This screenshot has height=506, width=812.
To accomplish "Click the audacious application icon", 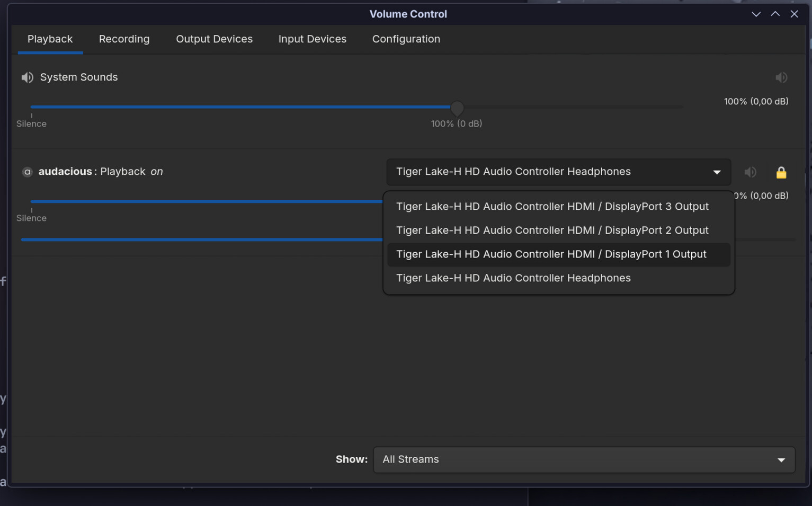I will coord(27,172).
